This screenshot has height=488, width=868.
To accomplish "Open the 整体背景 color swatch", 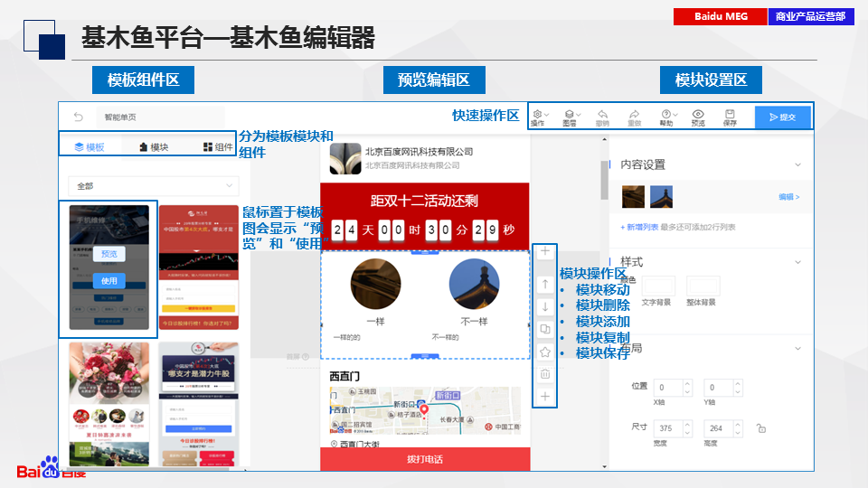I will 703,286.
